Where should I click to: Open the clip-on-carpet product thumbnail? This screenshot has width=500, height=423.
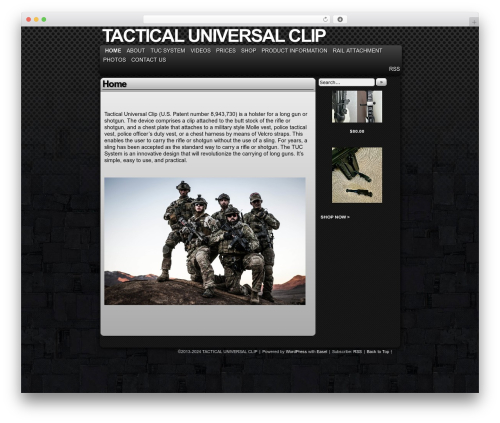[357, 175]
